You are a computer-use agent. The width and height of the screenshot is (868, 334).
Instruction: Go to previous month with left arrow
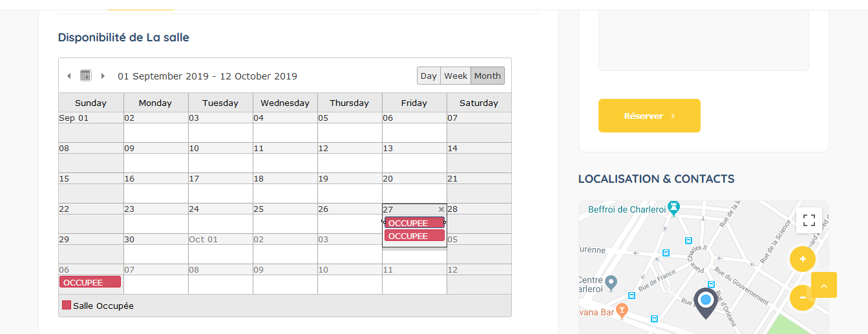point(69,76)
